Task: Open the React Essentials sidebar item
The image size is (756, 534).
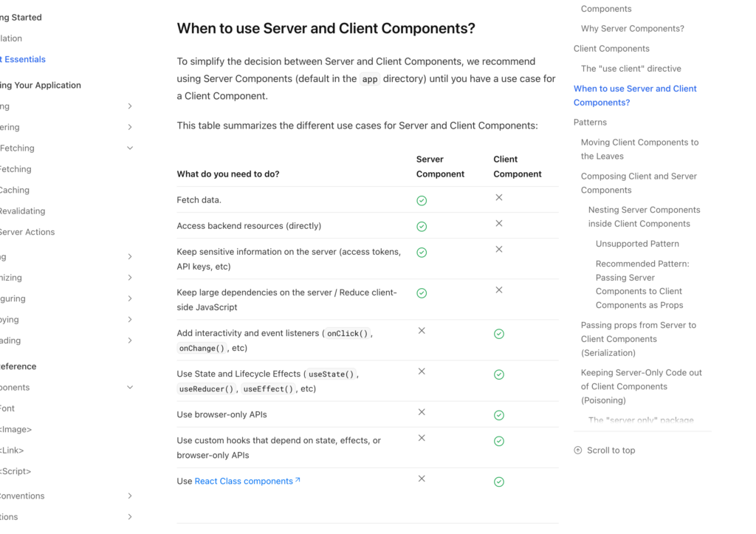Action: pyautogui.click(x=23, y=59)
